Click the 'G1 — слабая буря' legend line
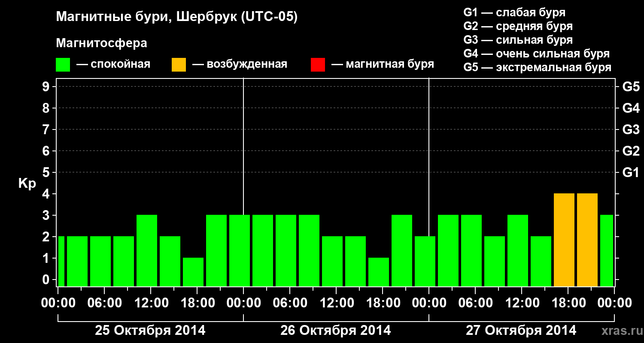Viewport: 644px width, 343px height. coord(514,12)
